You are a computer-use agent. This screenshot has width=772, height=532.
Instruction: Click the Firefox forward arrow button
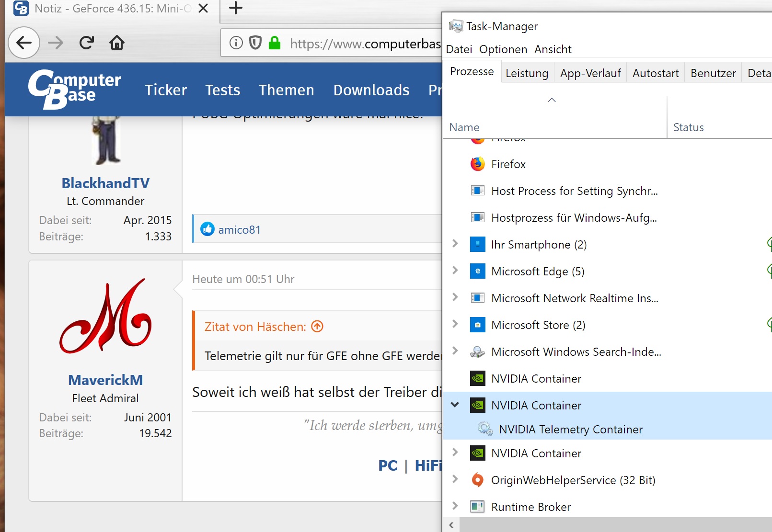coord(56,43)
